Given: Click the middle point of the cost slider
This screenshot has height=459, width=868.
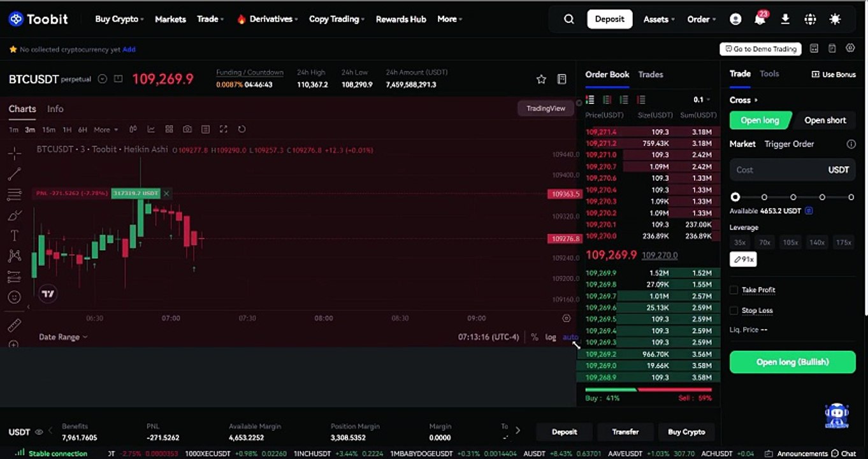Looking at the screenshot, I should point(793,198).
